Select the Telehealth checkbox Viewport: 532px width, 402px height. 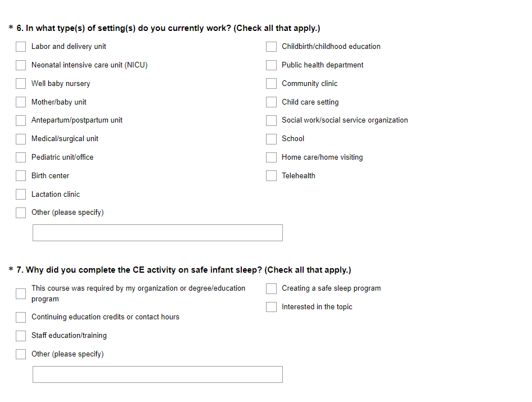pos(272,176)
